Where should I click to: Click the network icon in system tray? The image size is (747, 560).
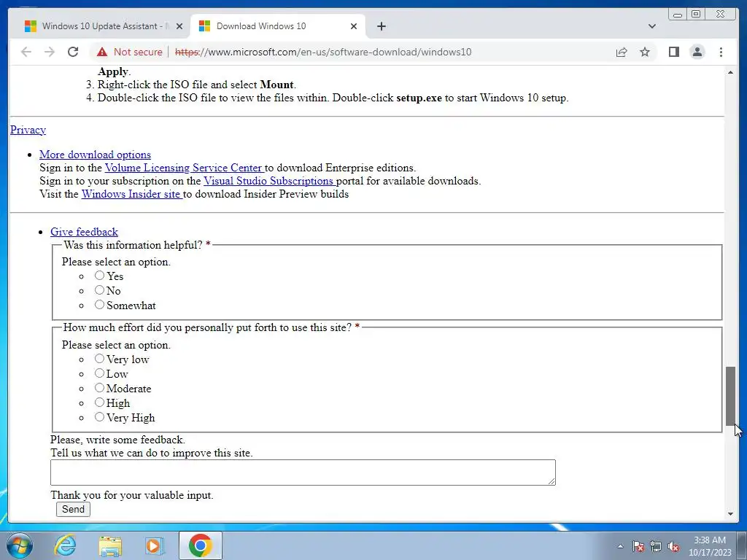[x=656, y=547]
